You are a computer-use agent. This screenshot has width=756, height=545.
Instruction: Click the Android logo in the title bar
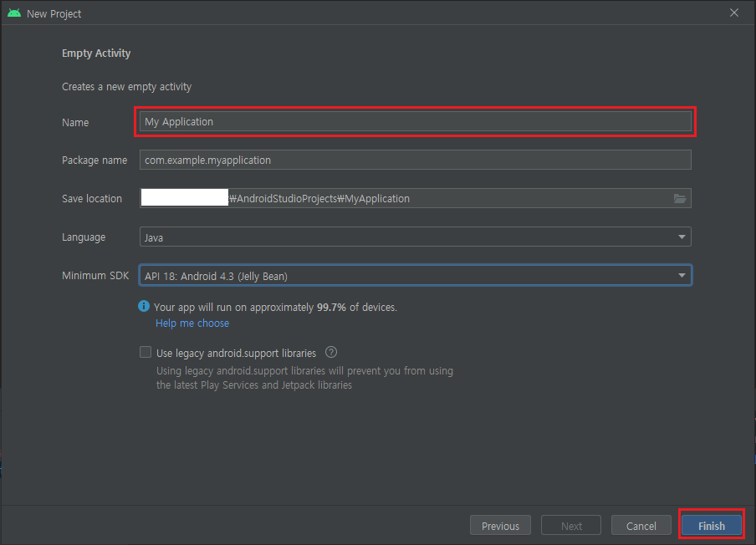pyautogui.click(x=14, y=13)
